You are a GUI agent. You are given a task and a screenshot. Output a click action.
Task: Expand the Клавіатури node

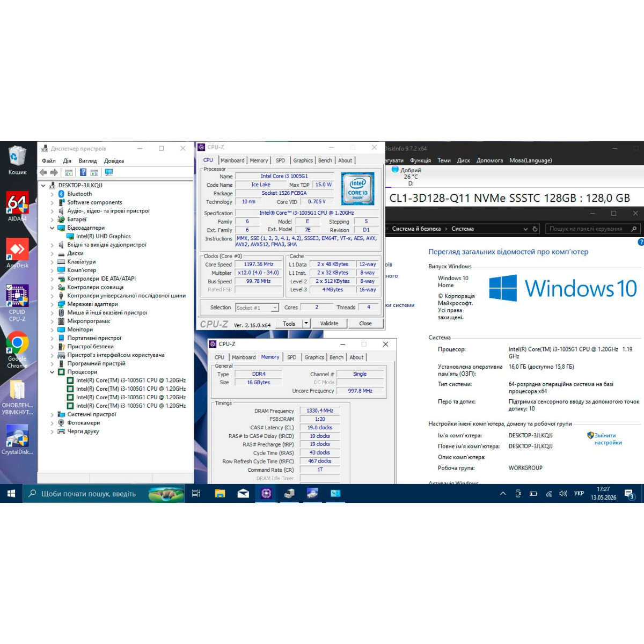pyautogui.click(x=52, y=262)
